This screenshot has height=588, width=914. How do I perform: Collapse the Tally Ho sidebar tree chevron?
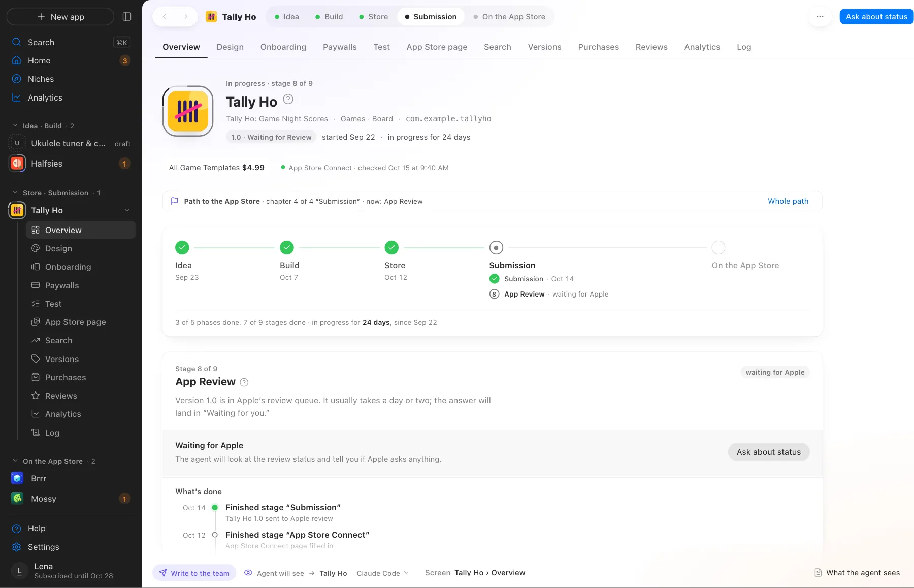(127, 210)
